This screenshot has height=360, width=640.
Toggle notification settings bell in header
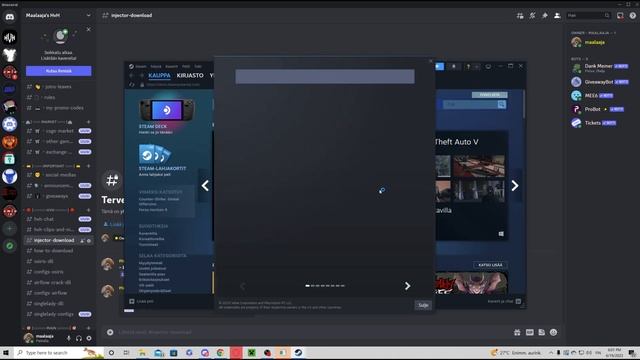[532, 16]
